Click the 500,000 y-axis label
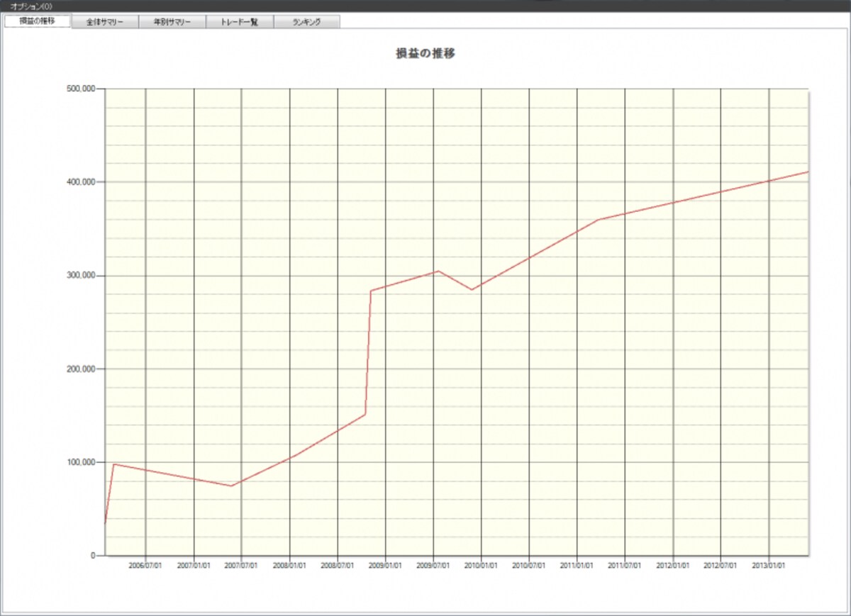Image resolution: width=851 pixels, height=616 pixels. coord(79,89)
